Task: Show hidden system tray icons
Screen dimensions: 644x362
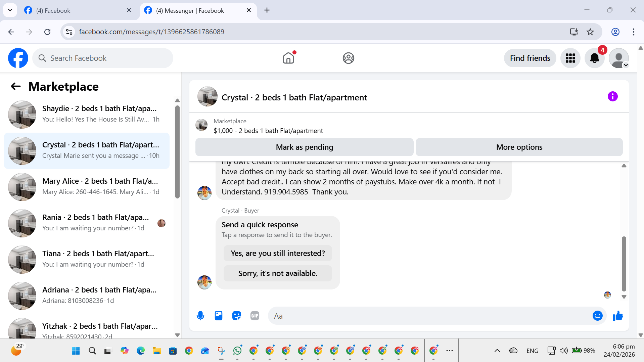Action: 497,351
